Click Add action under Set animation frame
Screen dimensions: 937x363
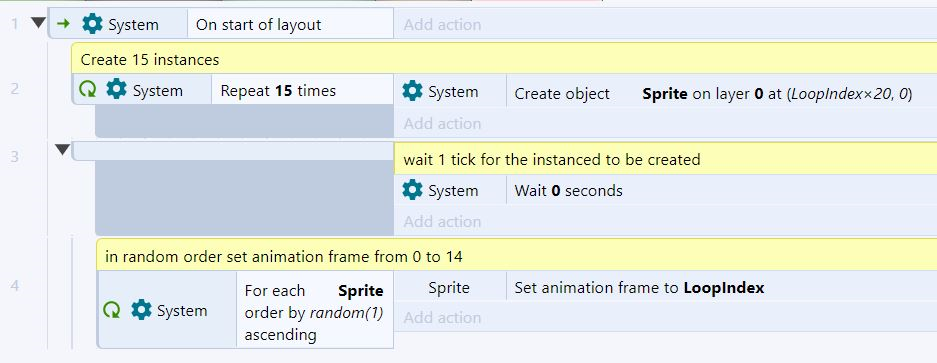(x=442, y=318)
